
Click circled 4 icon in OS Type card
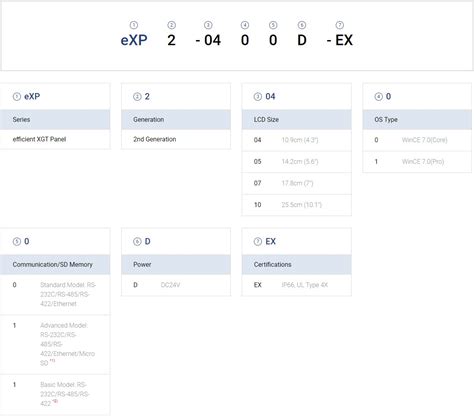coord(378,96)
